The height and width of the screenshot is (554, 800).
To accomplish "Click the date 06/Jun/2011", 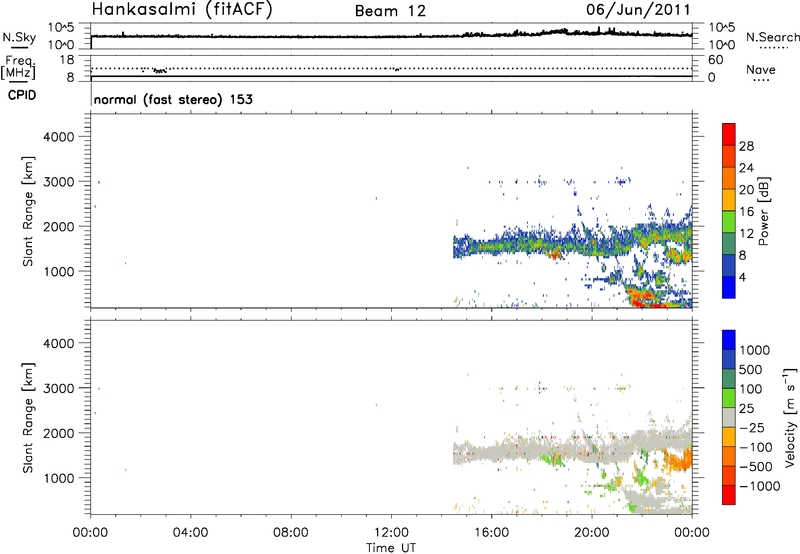I will (x=638, y=10).
